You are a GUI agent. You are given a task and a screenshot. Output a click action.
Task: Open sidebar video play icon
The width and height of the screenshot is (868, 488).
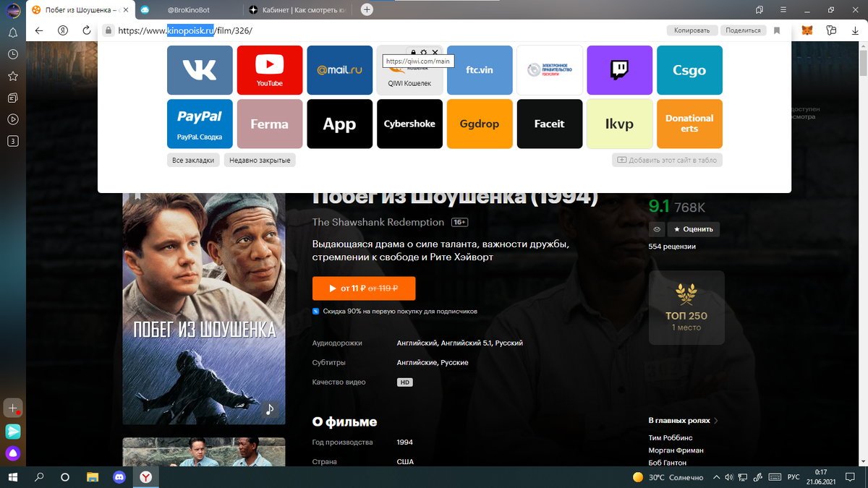tap(13, 119)
